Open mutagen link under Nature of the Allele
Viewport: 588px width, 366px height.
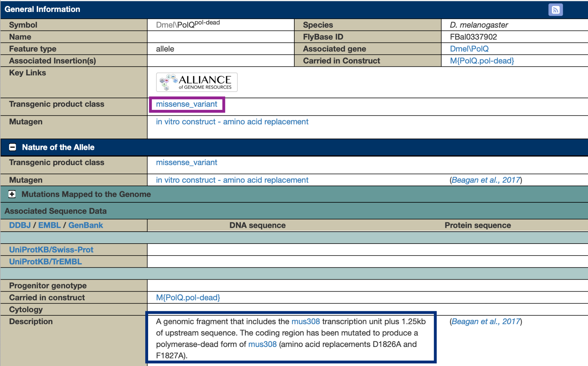(232, 180)
